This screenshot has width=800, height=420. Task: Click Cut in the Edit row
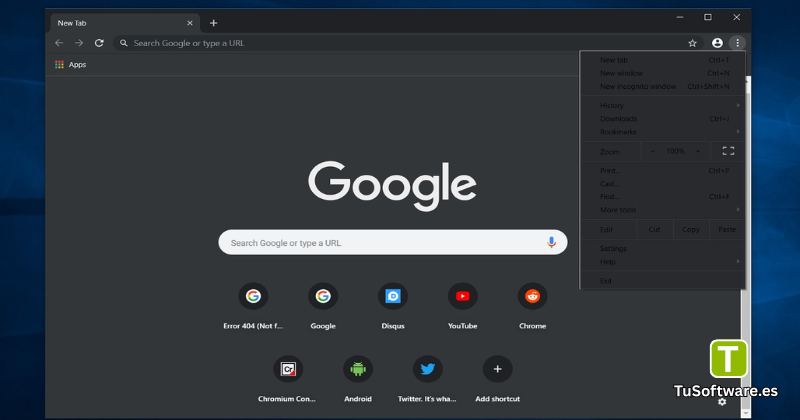(655, 230)
